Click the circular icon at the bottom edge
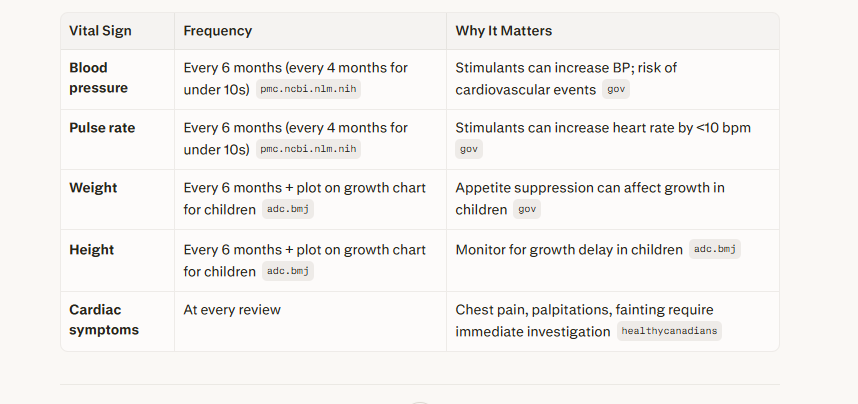858x404 pixels. pyautogui.click(x=420, y=402)
